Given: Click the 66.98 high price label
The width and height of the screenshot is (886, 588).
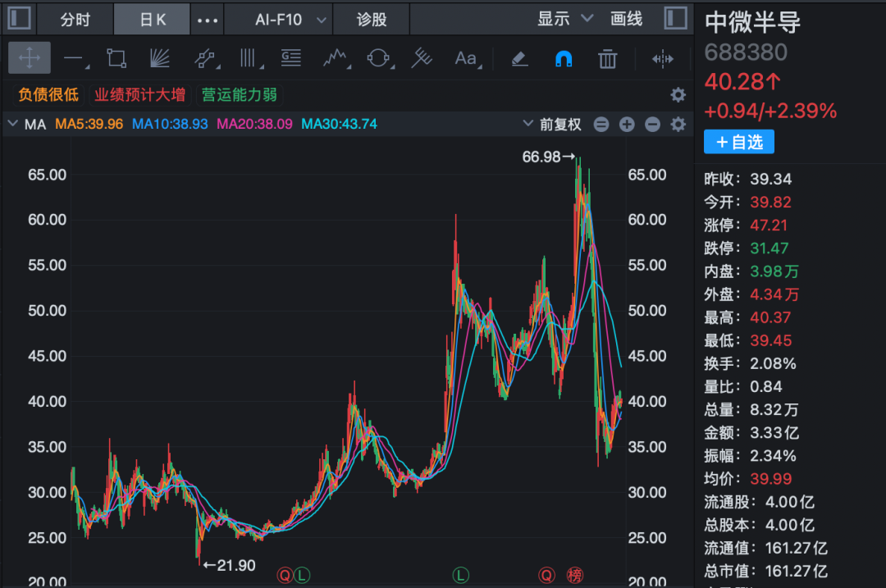Looking at the screenshot, I should pos(548,157).
